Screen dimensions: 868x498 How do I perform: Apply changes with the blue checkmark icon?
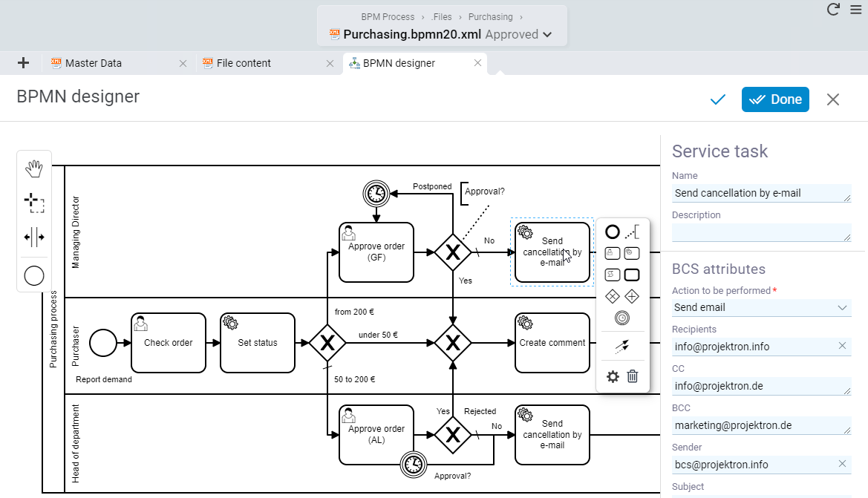(718, 99)
